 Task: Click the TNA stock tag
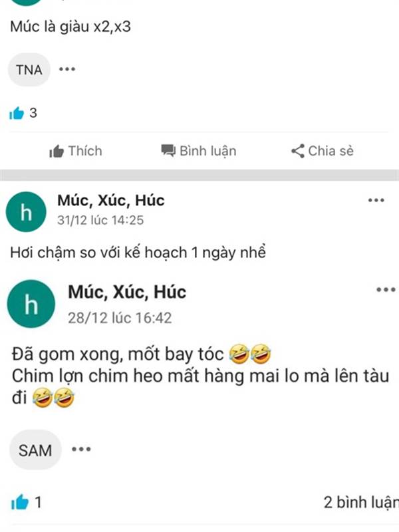click(x=29, y=70)
